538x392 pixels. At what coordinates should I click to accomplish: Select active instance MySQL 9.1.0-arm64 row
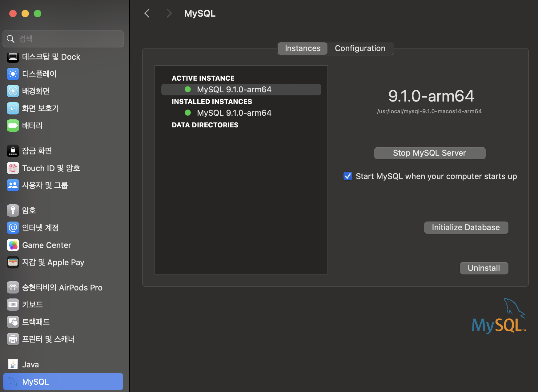(241, 90)
